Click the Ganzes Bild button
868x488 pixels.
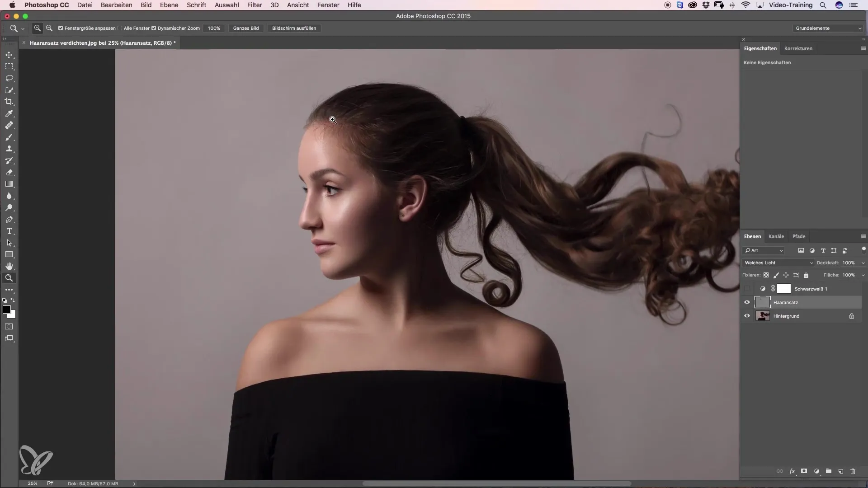pos(246,28)
